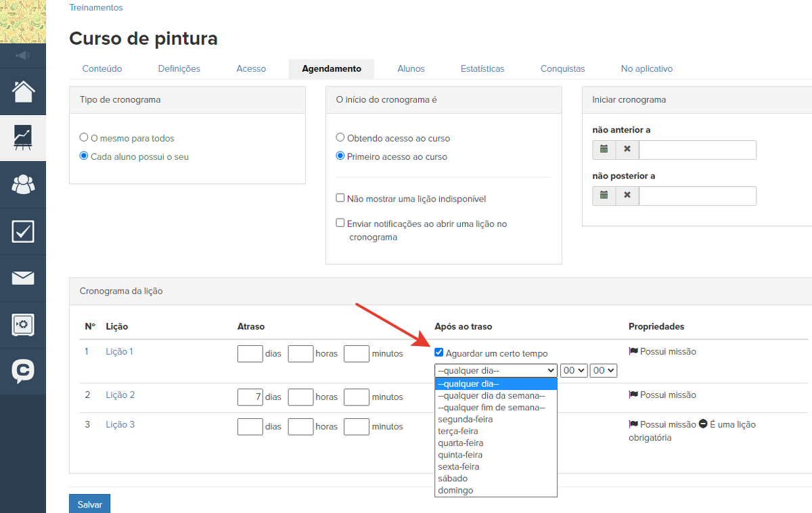Open the users group icon in sidebar
The image size is (812, 513).
[x=23, y=184]
